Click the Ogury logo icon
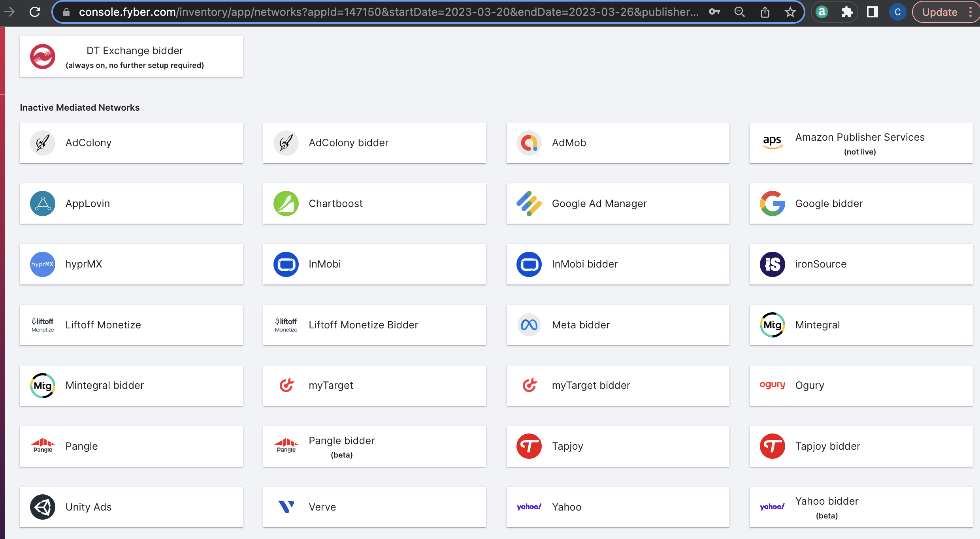 coord(772,385)
